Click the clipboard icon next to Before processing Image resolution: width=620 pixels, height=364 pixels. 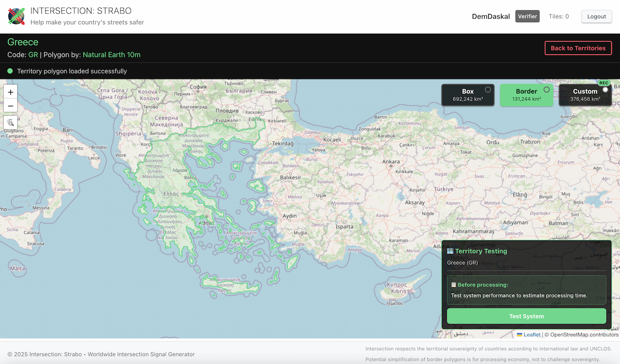453,284
